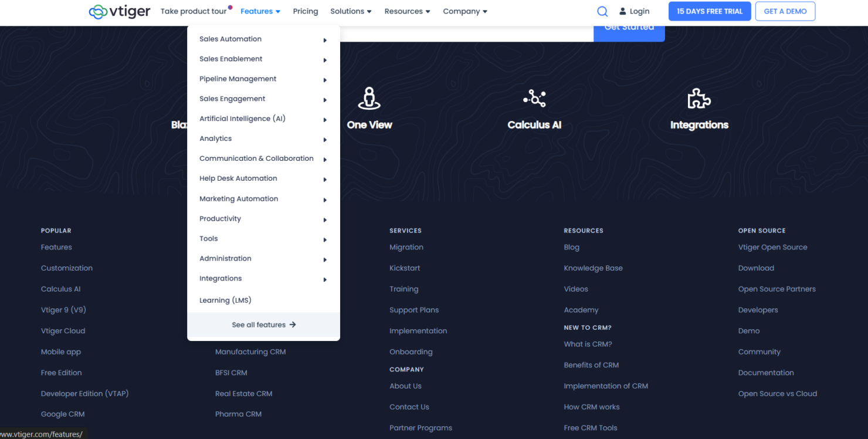Open the Resources dropdown

click(x=407, y=11)
